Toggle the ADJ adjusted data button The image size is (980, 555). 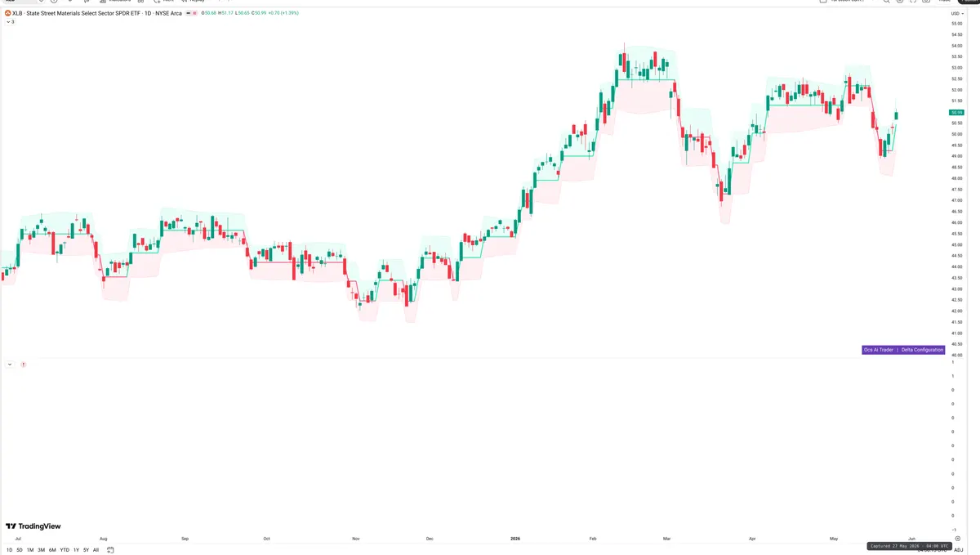coord(959,550)
